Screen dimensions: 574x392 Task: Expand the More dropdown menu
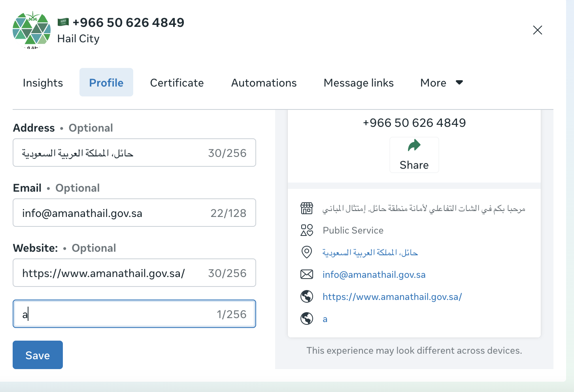tap(442, 83)
